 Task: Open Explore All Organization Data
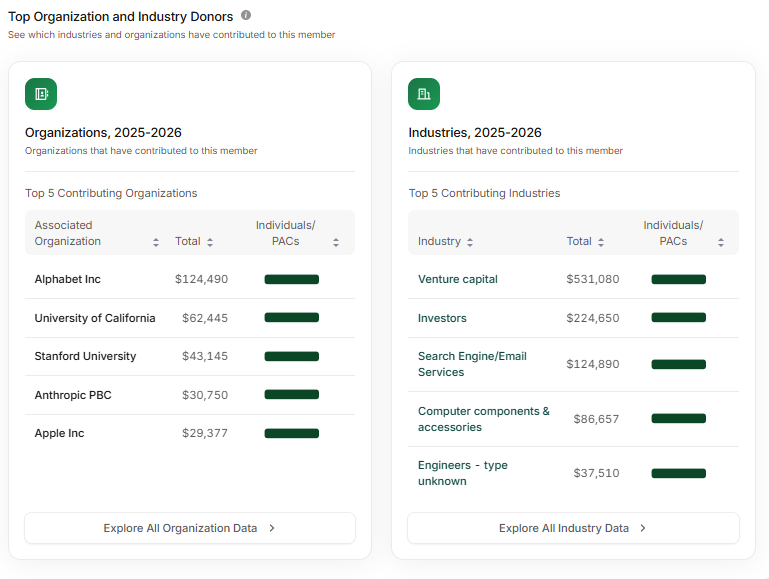click(x=190, y=528)
